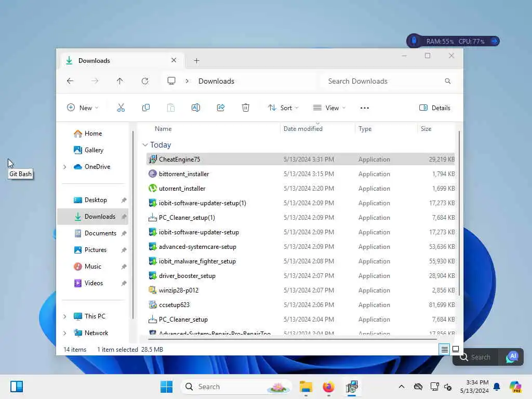Click the Share icon in toolbar
The width and height of the screenshot is (532, 399).
tap(220, 108)
